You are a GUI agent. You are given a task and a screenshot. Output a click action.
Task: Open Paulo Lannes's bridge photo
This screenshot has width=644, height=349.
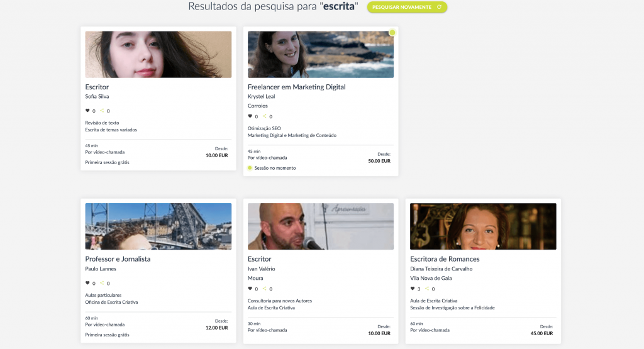[158, 226]
